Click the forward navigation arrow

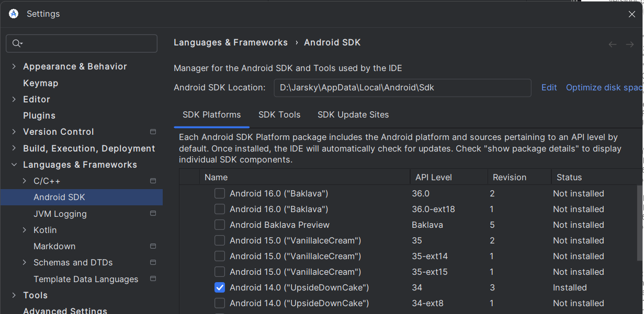pyautogui.click(x=630, y=44)
